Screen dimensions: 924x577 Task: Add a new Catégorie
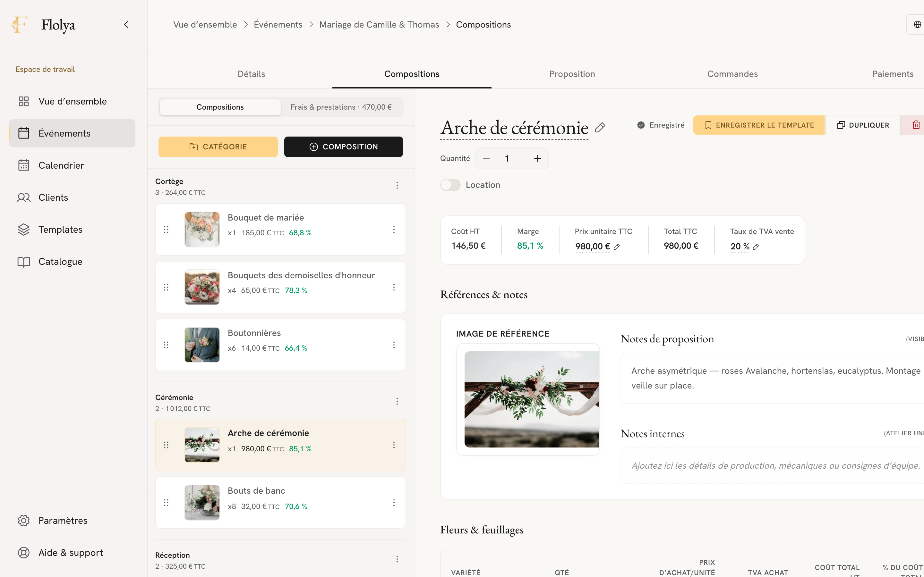pos(218,147)
